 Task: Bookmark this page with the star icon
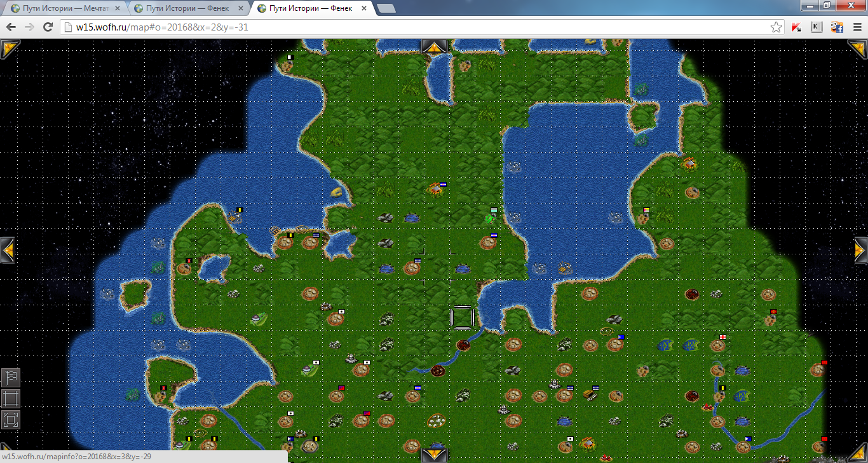pyautogui.click(x=776, y=27)
